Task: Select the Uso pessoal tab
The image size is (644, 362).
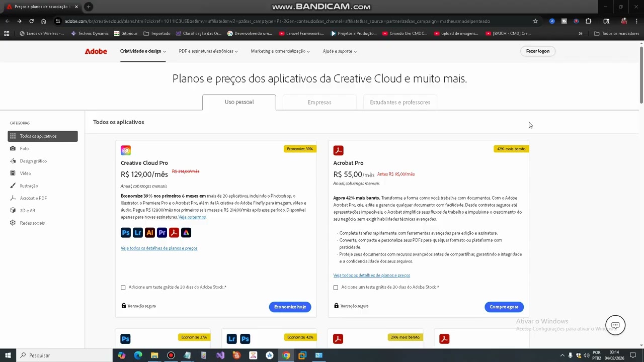Action: (239, 102)
